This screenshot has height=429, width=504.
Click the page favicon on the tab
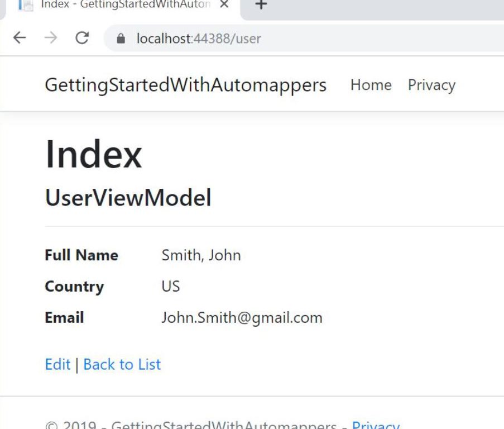click(26, 5)
